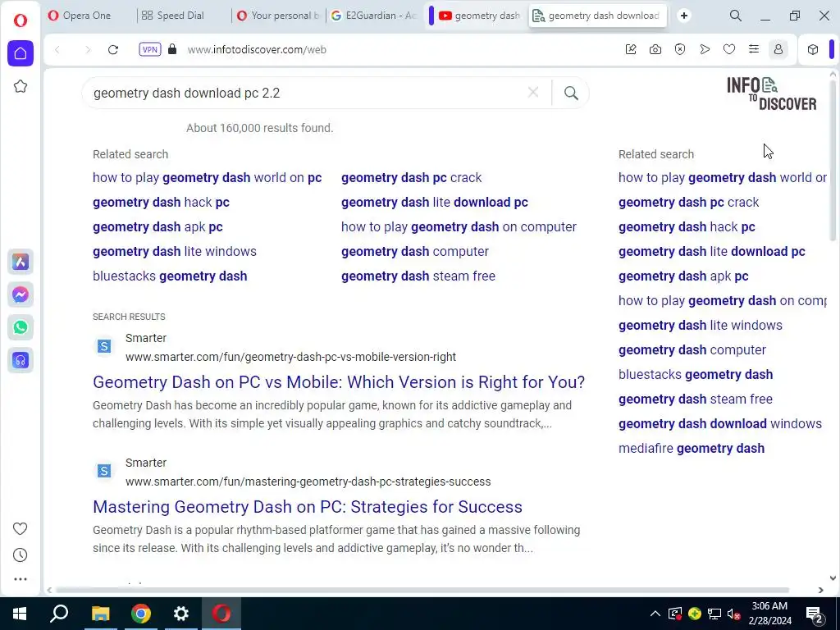
Task: Show hidden system tray icons
Action: click(655, 614)
